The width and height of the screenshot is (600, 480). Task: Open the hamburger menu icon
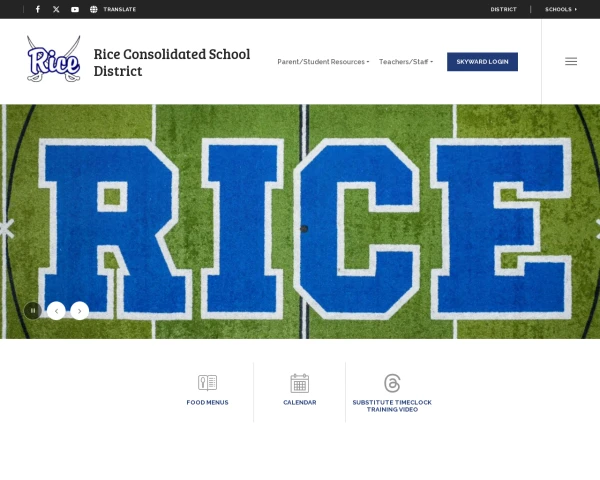pos(571,61)
